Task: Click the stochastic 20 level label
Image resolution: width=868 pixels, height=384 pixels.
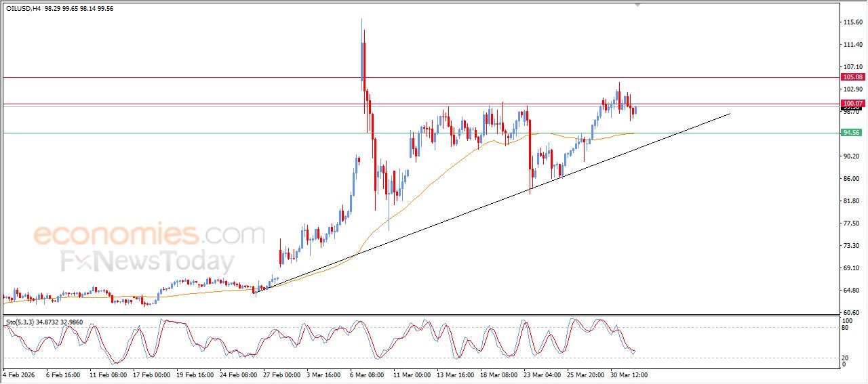Action: 845,358
